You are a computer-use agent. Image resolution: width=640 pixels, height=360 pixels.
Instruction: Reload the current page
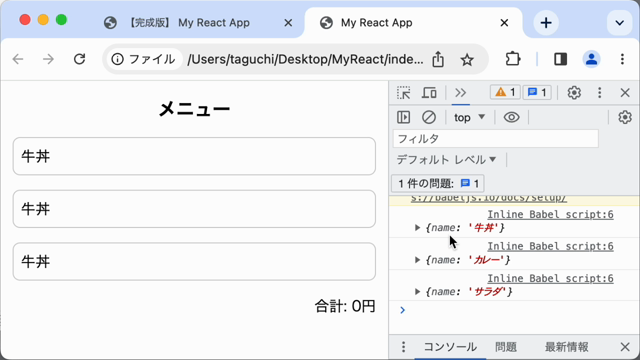(80, 60)
